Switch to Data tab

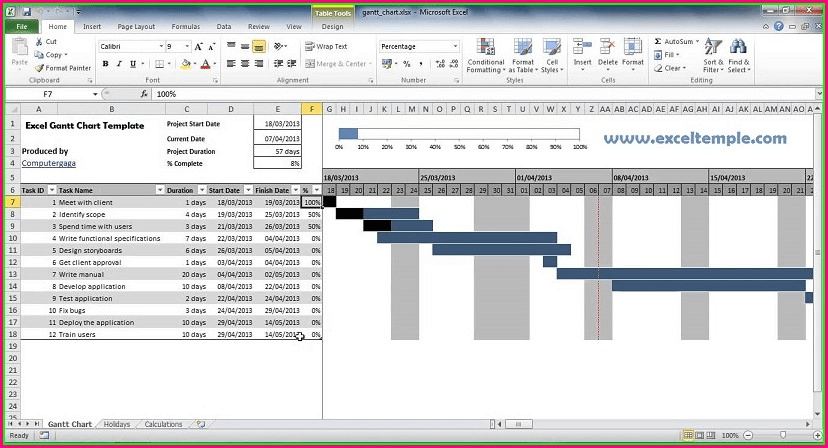(224, 26)
